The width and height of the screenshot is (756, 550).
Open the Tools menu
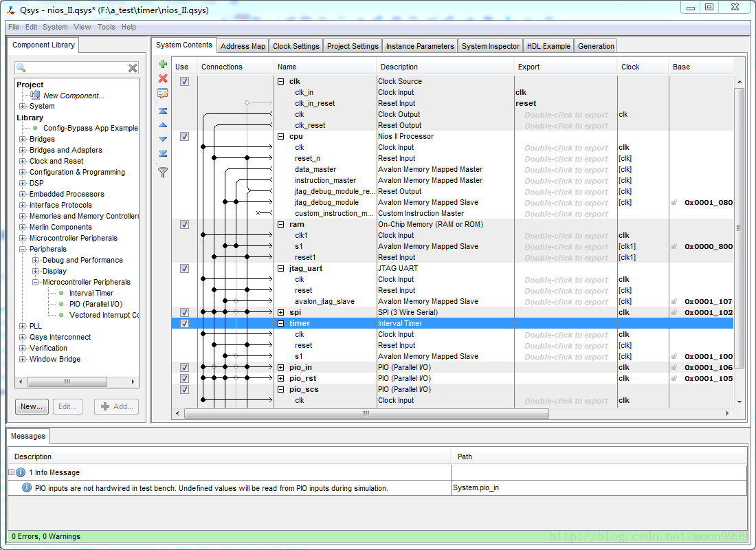pyautogui.click(x=106, y=27)
